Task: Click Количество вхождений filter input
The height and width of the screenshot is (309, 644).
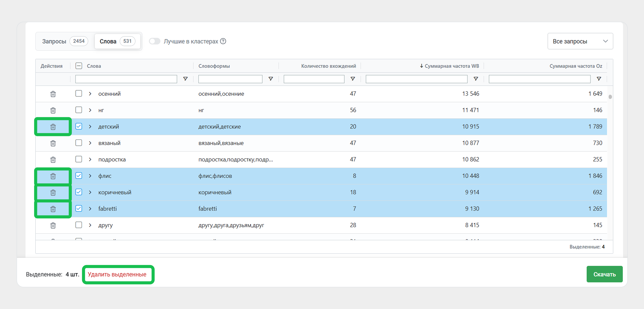Action: 314,79
